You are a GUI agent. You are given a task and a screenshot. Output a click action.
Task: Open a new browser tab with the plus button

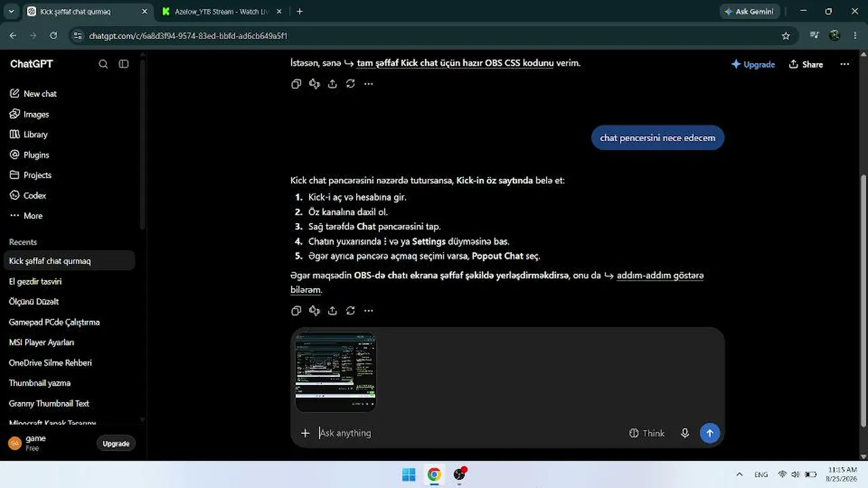tap(300, 12)
